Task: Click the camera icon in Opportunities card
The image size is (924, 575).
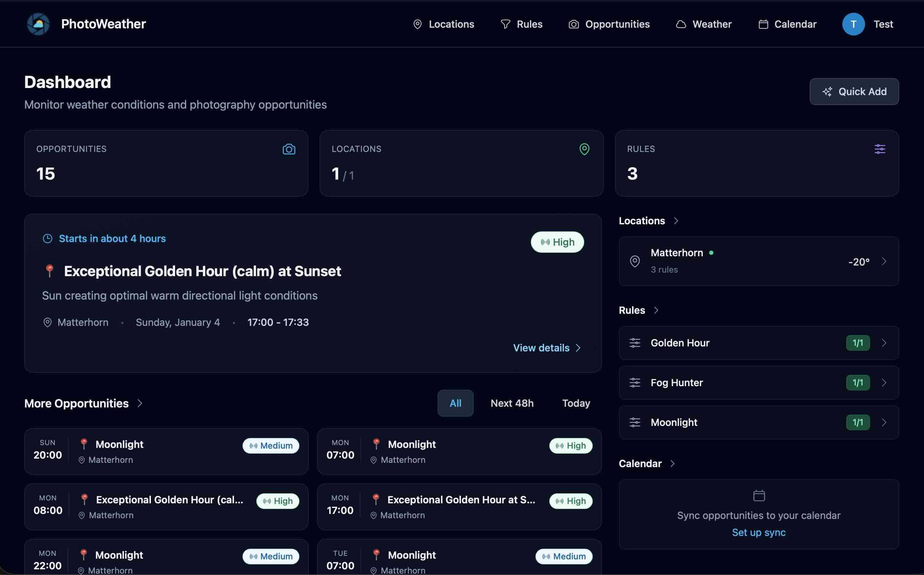Action: tap(289, 149)
